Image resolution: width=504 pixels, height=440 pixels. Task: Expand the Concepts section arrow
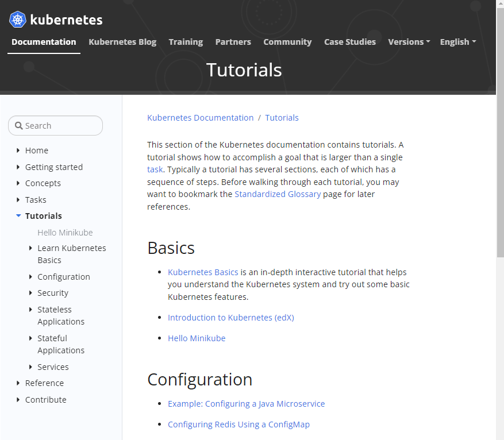pos(18,183)
